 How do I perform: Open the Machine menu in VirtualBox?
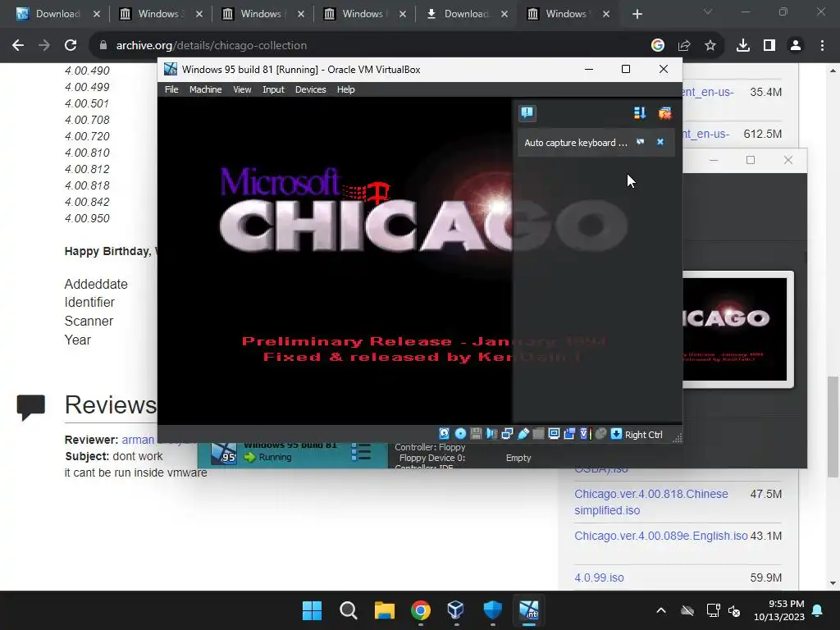pyautogui.click(x=205, y=89)
